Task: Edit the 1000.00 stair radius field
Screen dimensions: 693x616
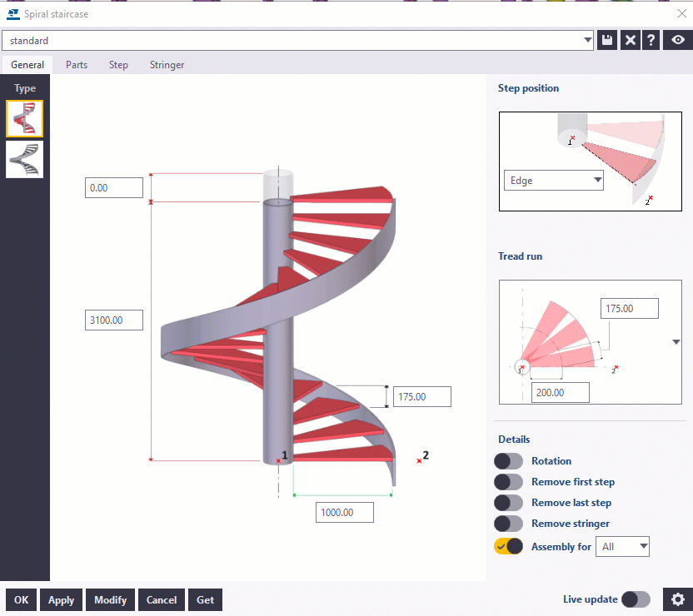Action: coord(345,512)
